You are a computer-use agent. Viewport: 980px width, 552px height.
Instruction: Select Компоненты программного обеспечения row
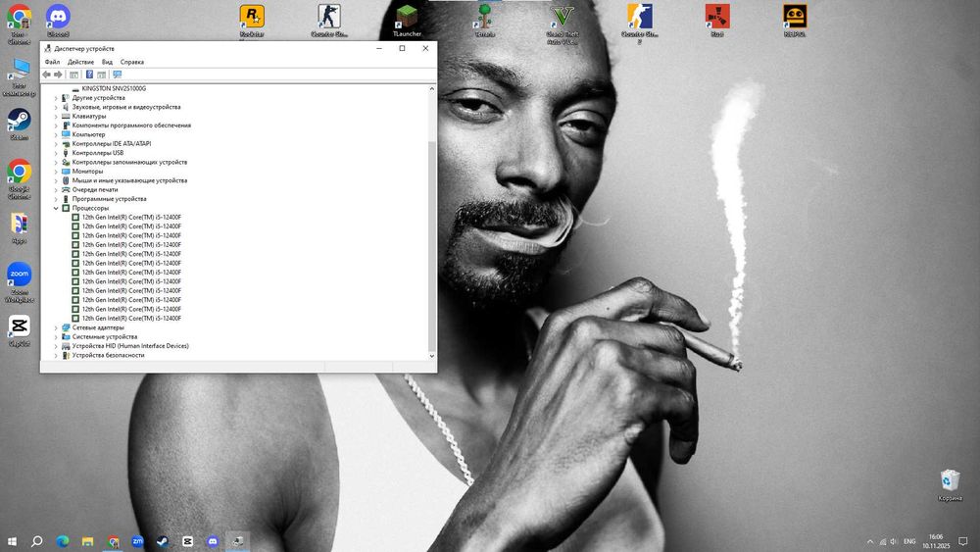point(131,125)
